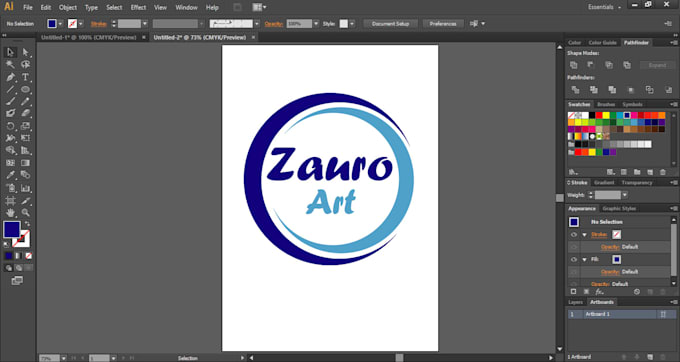
Task: Select the Artboard tool
Action: point(10,201)
